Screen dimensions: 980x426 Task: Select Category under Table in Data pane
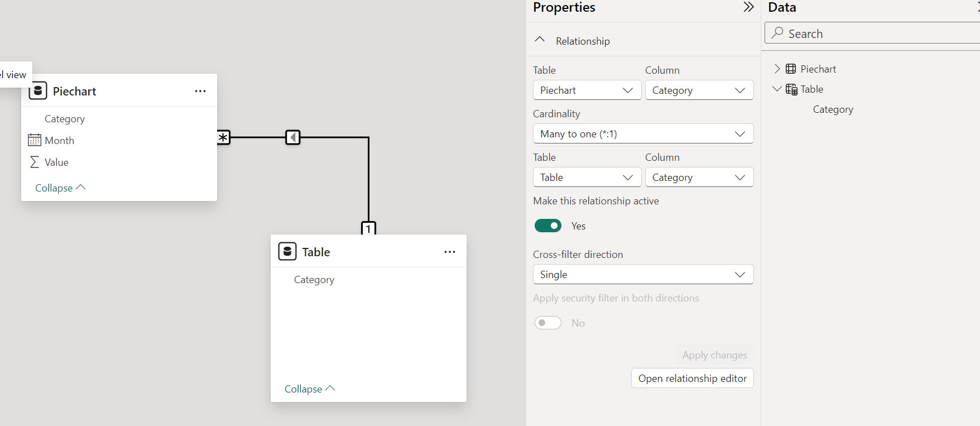coord(833,109)
